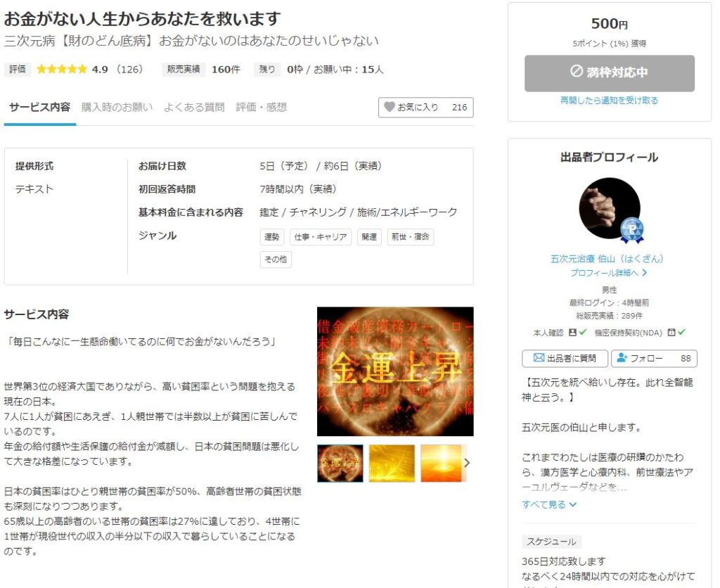Select the golden feather thumbnail image
Image resolution: width=720 pixels, height=588 pixels.
tap(392, 463)
